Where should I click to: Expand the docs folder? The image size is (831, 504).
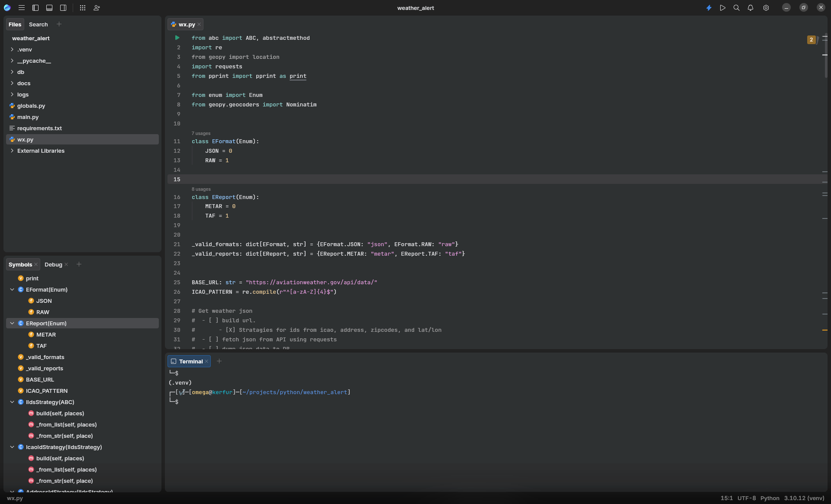pyautogui.click(x=12, y=83)
